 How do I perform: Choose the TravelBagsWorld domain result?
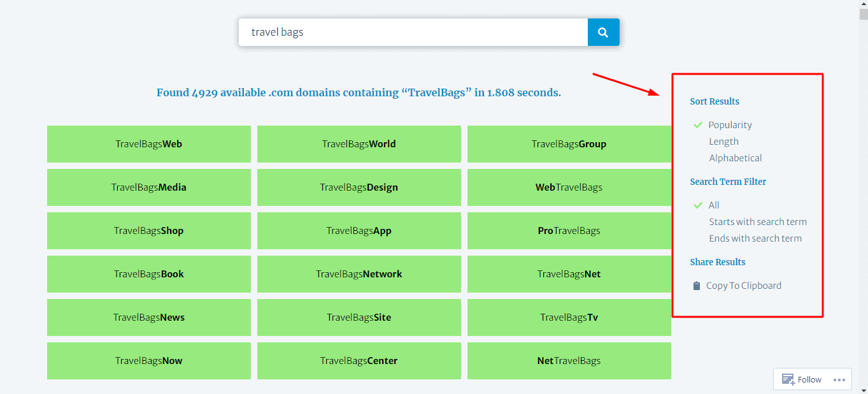point(359,144)
